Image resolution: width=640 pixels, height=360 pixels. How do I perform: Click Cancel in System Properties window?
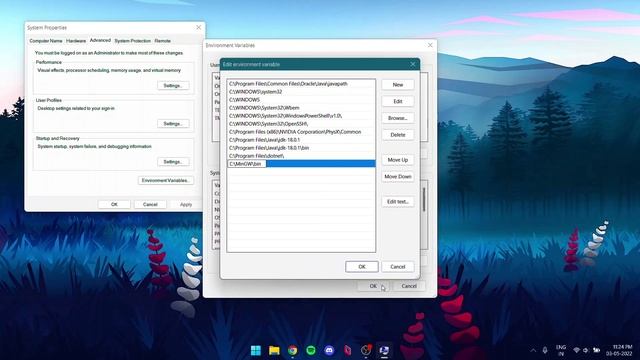pyautogui.click(x=150, y=204)
